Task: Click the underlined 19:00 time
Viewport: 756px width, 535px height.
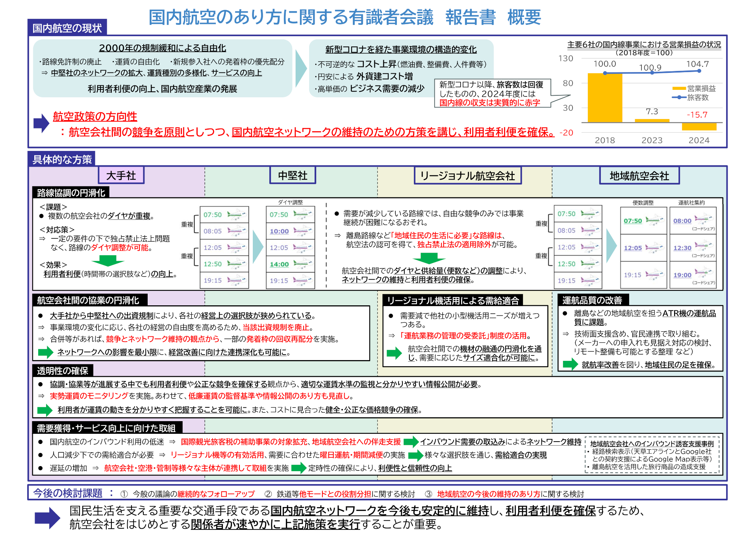Action: pos(682,275)
